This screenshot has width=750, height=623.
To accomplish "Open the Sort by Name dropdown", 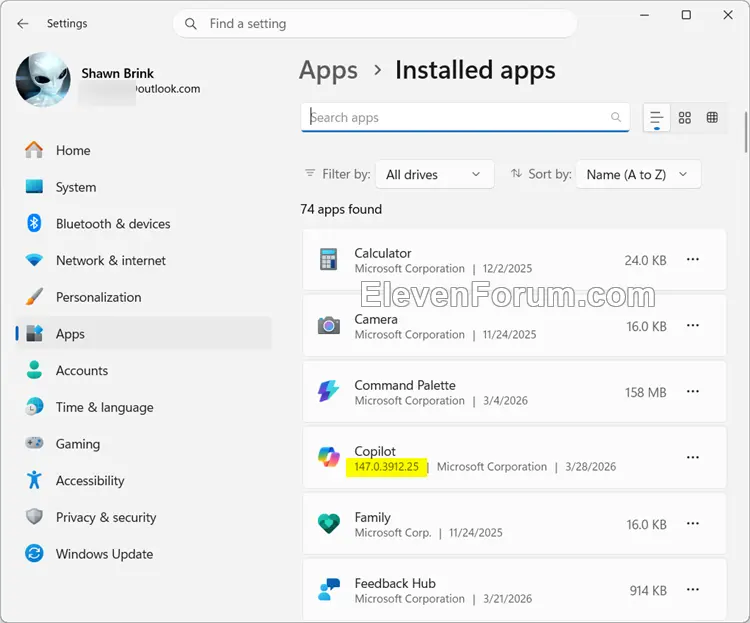I will click(639, 174).
